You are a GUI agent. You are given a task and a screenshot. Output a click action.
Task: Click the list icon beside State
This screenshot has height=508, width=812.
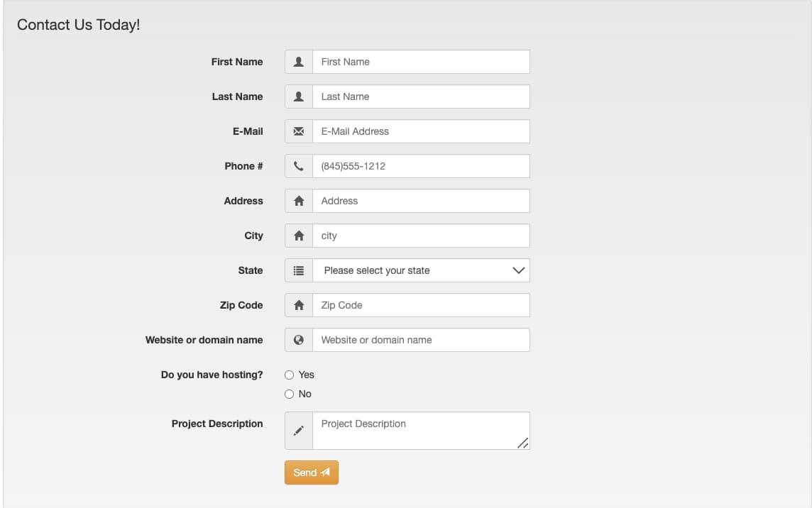298,270
